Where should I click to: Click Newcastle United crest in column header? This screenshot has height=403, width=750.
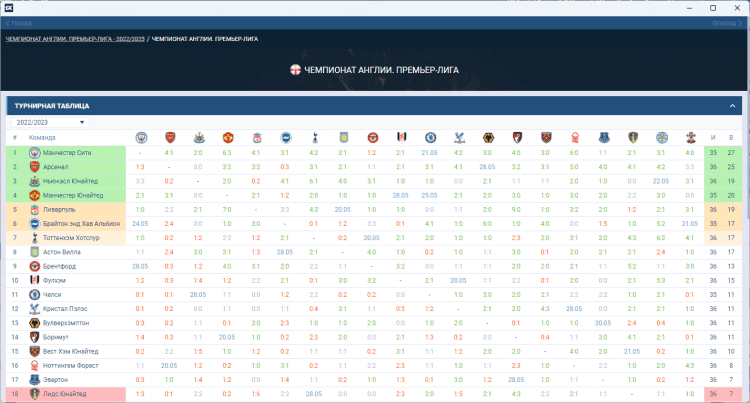click(199, 138)
